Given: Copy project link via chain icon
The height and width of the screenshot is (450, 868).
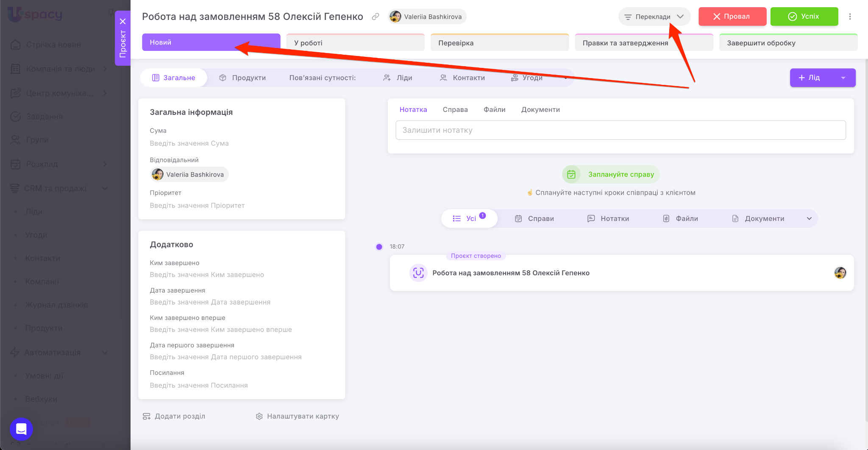Looking at the screenshot, I should pos(375,17).
